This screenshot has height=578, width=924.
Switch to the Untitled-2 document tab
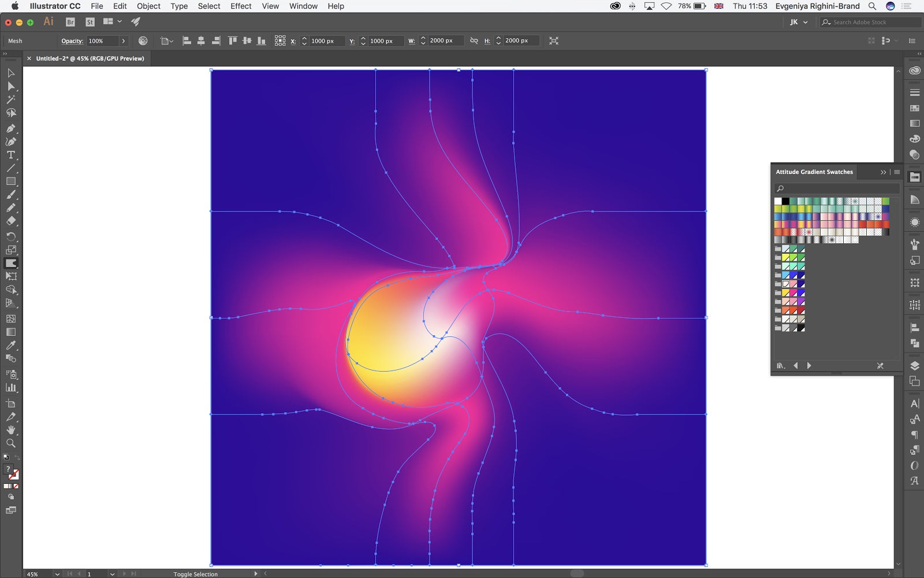90,58
